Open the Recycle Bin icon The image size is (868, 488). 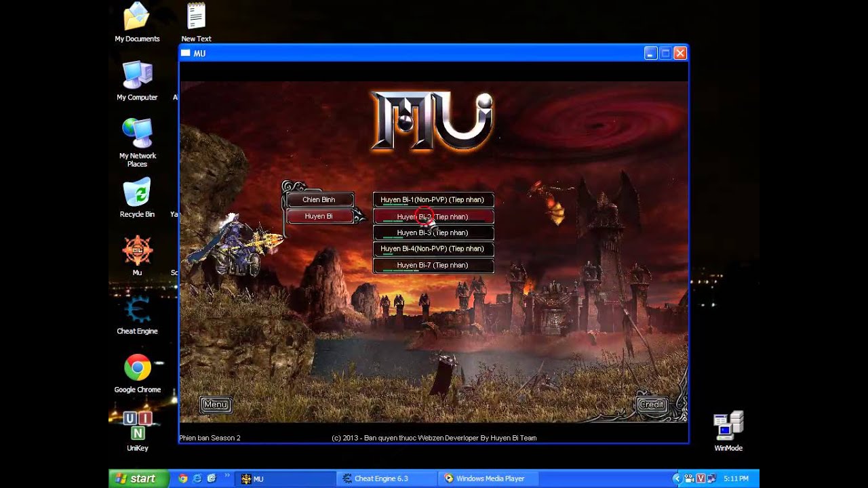[137, 198]
